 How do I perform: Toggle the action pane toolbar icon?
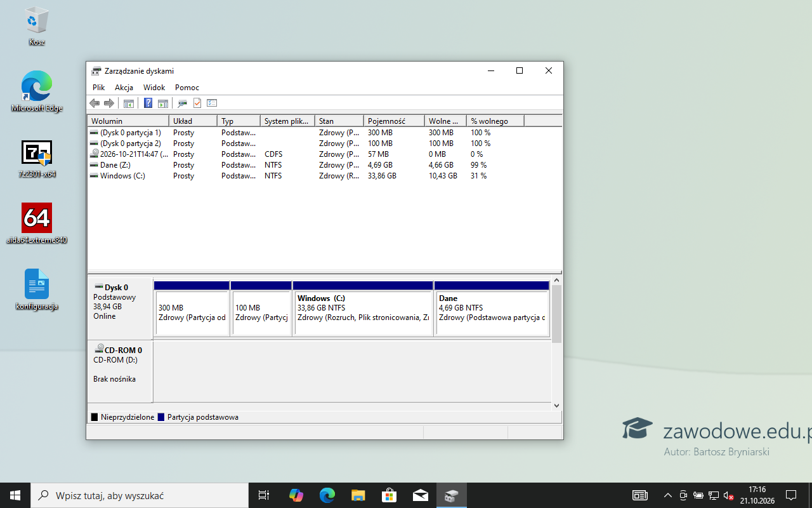(x=162, y=103)
